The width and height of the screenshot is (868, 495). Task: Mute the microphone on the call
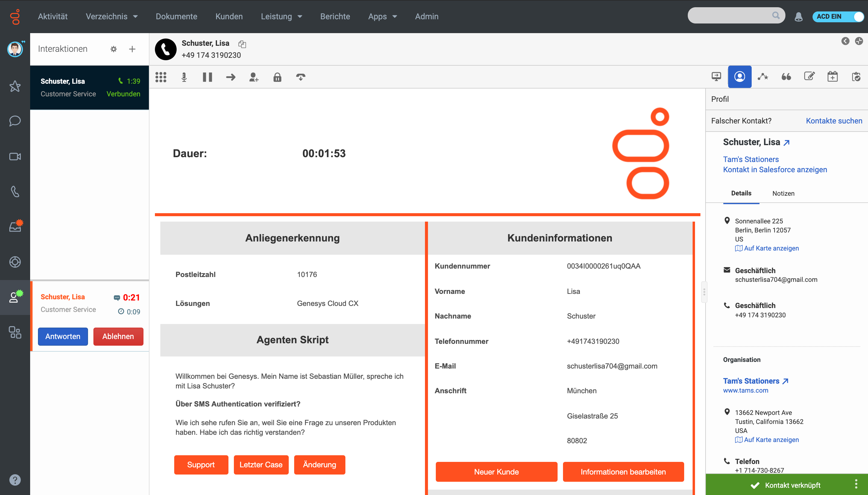184,77
